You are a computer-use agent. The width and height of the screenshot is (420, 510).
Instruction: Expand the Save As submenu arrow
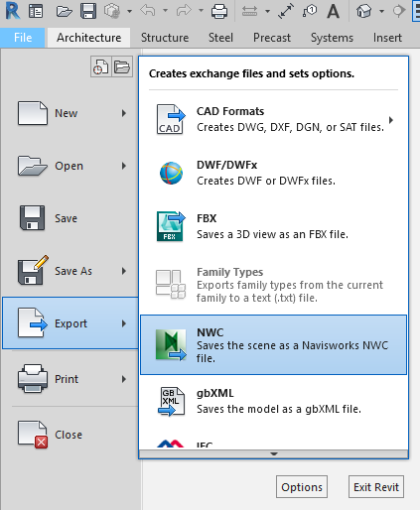pyautogui.click(x=124, y=271)
